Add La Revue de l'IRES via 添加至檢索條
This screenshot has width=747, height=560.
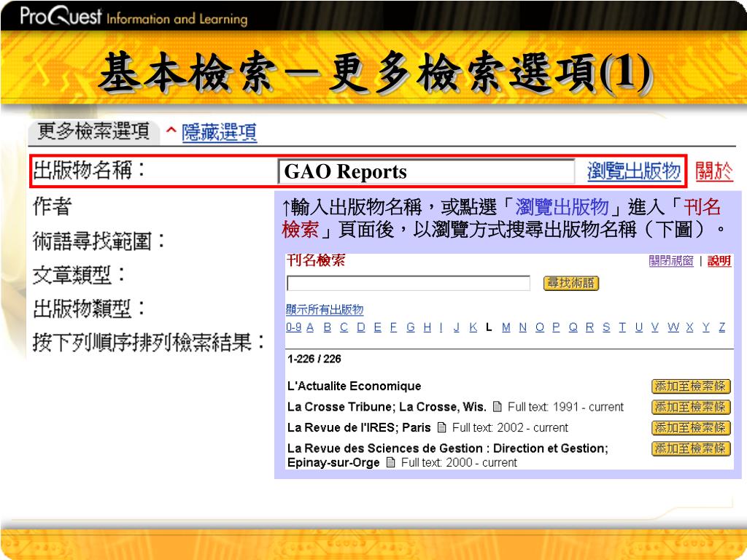click(691, 427)
